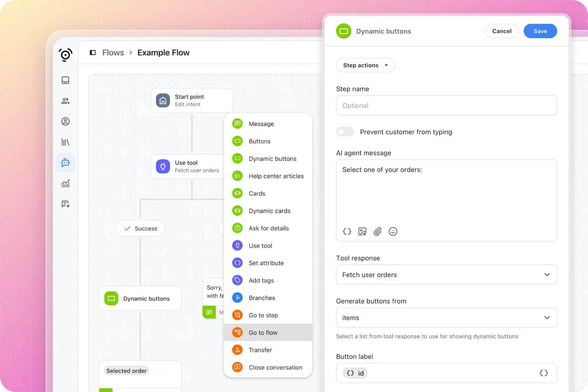The height and width of the screenshot is (392, 588).
Task: Select Dynamic cards from the step menu
Action: click(269, 211)
